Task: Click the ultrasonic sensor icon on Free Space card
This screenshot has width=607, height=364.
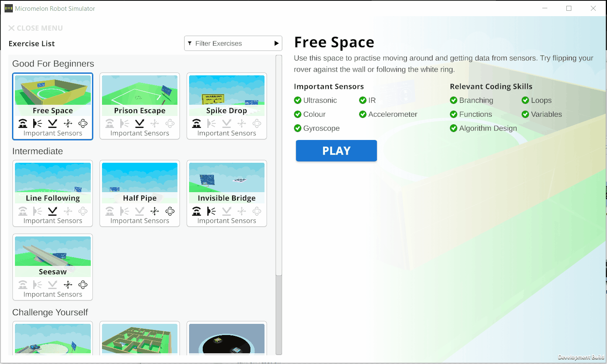Action: click(23, 123)
